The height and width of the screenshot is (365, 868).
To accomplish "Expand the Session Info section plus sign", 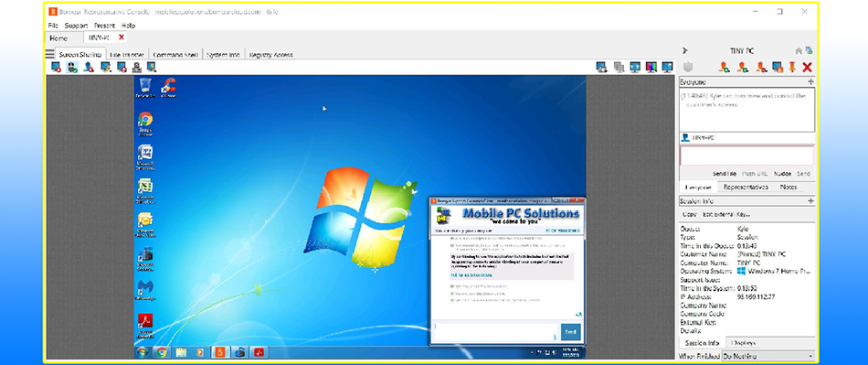I will pyautogui.click(x=811, y=201).
